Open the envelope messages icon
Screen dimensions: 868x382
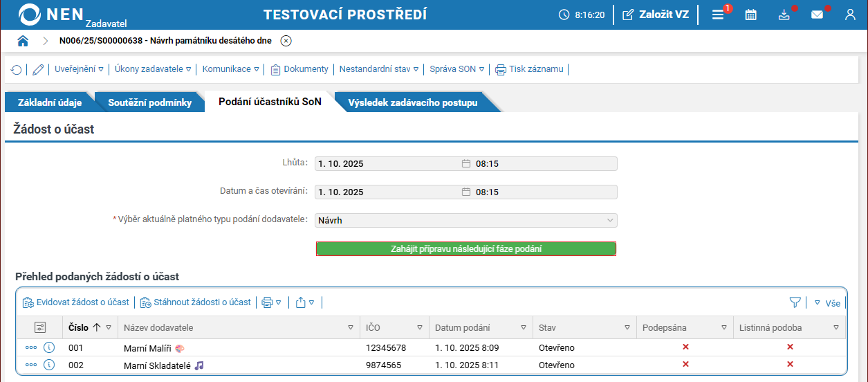(x=818, y=15)
